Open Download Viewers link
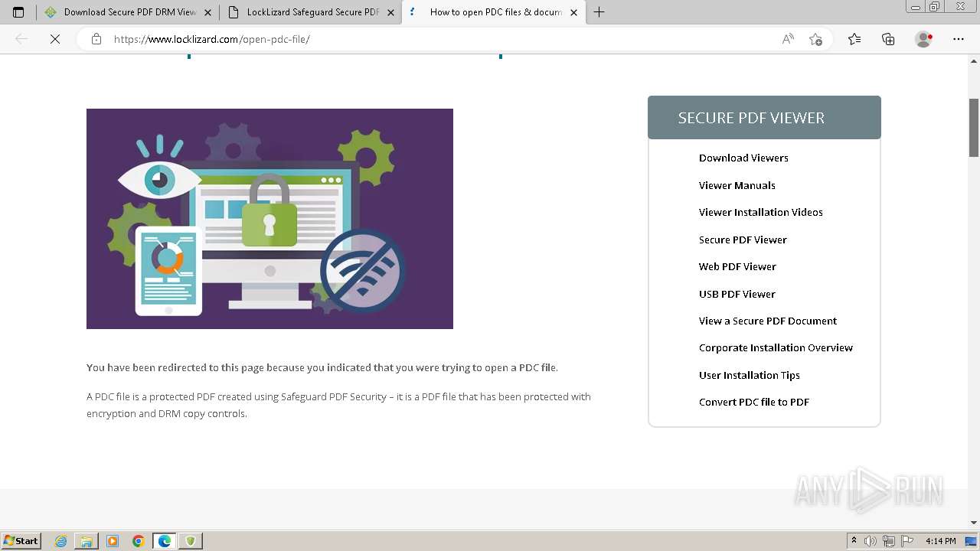Screen dimensions: 980x551 pyautogui.click(x=743, y=158)
